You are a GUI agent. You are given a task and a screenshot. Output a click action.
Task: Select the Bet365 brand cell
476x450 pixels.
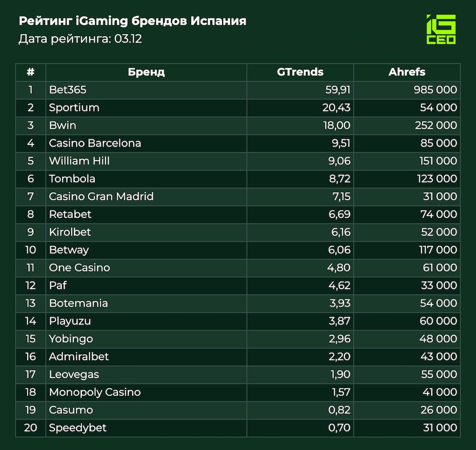(68, 90)
